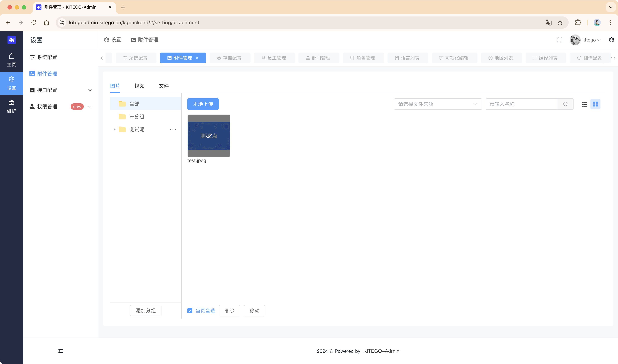The image size is (618, 364).
Task: Expand the 接口配置 menu chevron
Action: (90, 90)
